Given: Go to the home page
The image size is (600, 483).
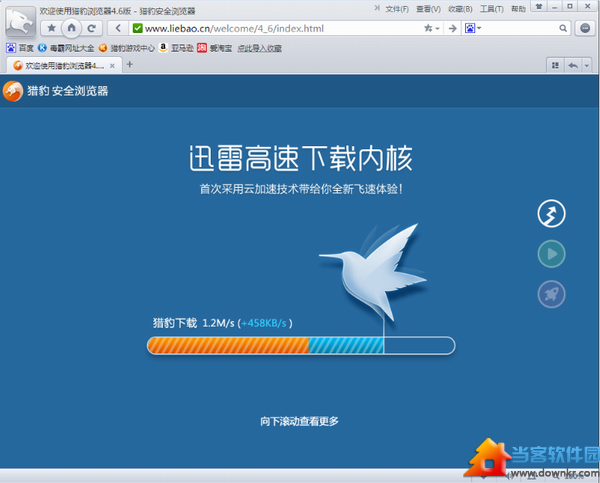Looking at the screenshot, I should click(x=71, y=28).
